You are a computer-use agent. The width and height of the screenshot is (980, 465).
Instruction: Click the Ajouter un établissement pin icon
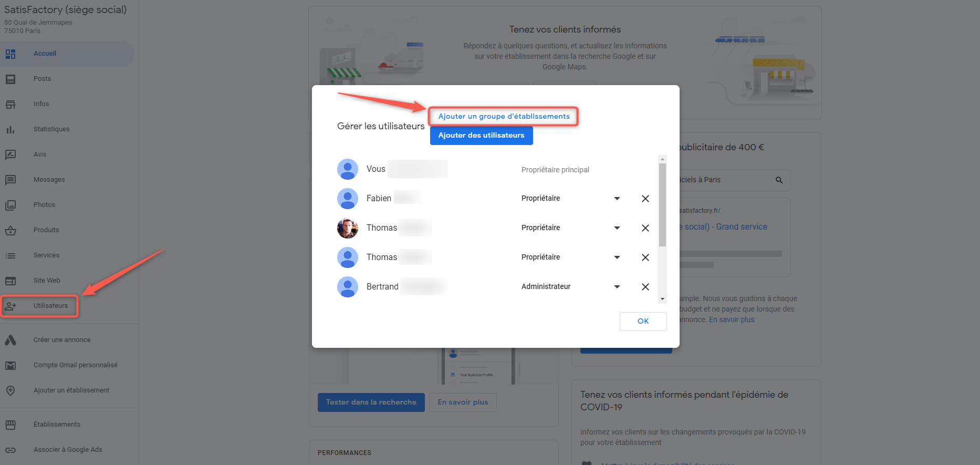11,390
